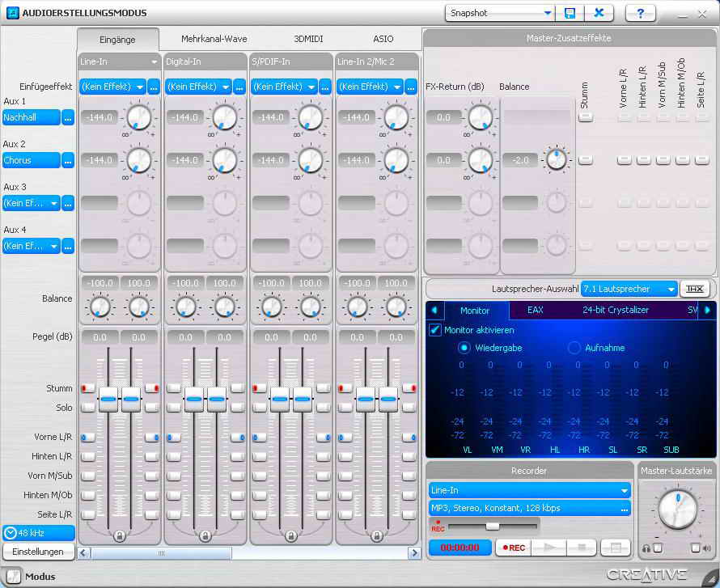Open 7.1 Lautsprecher speaker selection dropdown
Screen dimensions: 720x588
click(629, 289)
